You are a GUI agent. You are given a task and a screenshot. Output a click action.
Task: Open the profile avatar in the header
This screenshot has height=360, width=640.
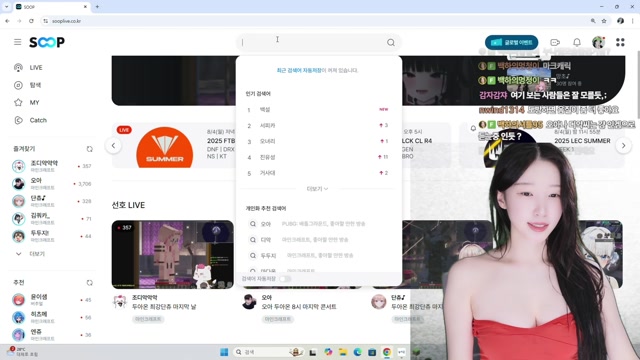coord(598,42)
